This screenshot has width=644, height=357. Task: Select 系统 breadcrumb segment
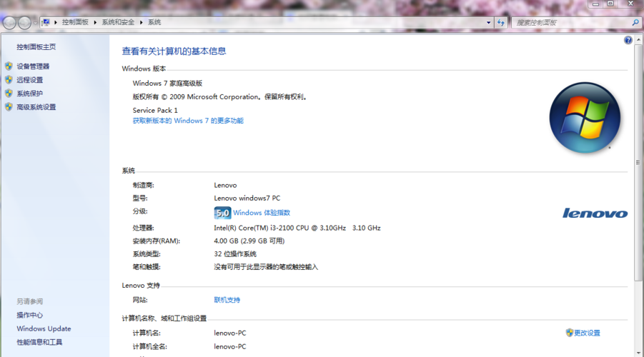pos(154,22)
